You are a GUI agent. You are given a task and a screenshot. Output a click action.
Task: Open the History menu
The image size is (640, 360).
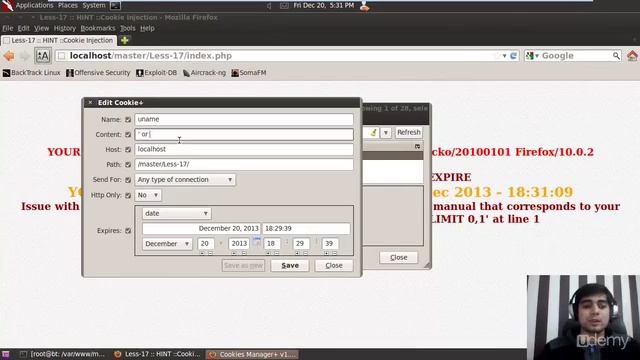64,28
